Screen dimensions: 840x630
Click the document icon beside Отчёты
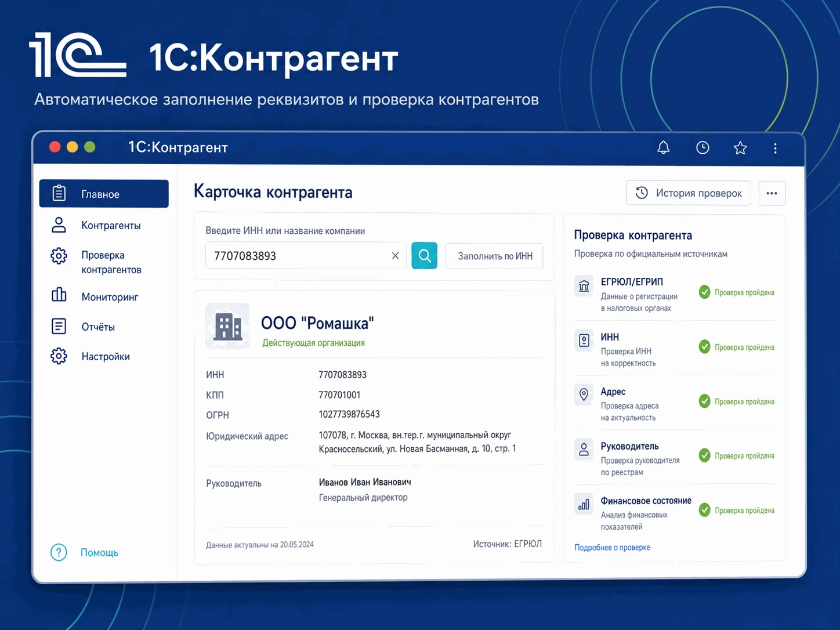59,326
